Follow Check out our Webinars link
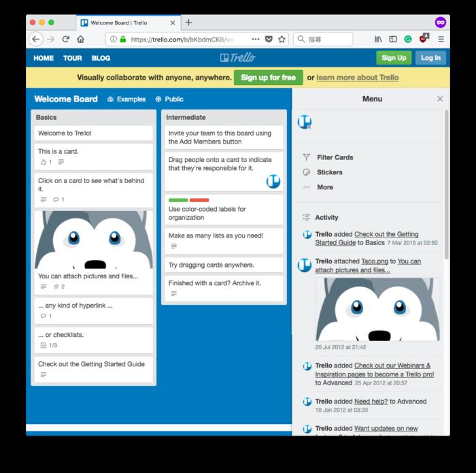 pos(375,370)
